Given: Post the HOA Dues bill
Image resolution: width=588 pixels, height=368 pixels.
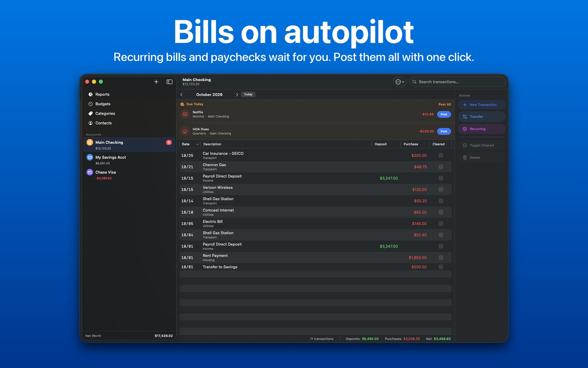Looking at the screenshot, I should coord(444,131).
